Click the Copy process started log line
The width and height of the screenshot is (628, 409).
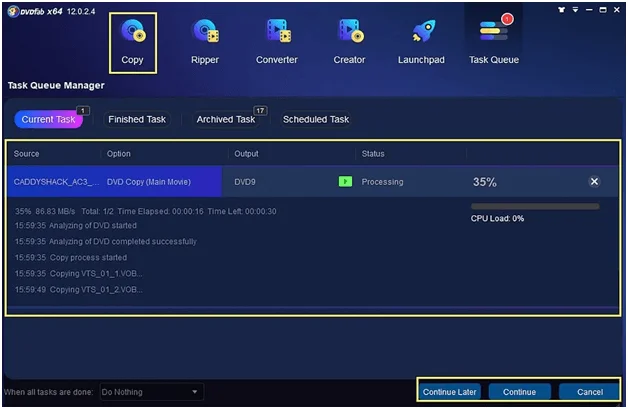pyautogui.click(x=71, y=257)
